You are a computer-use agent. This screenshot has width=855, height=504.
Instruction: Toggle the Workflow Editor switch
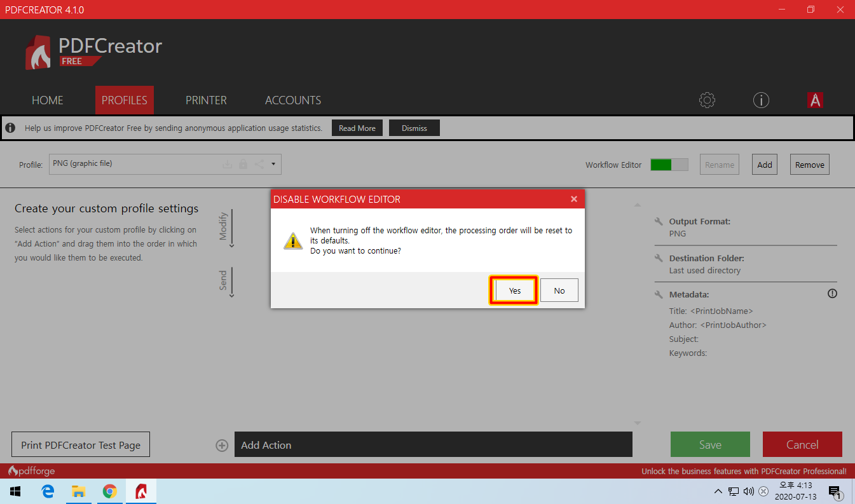click(669, 165)
